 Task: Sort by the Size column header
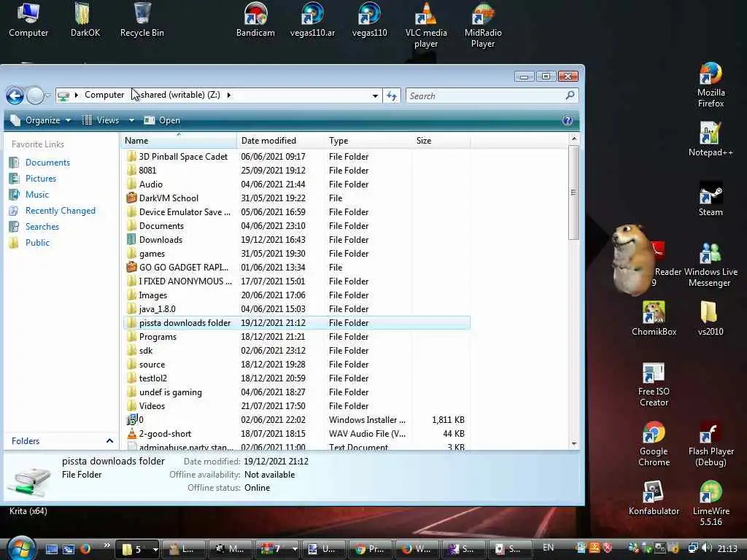[x=441, y=141]
